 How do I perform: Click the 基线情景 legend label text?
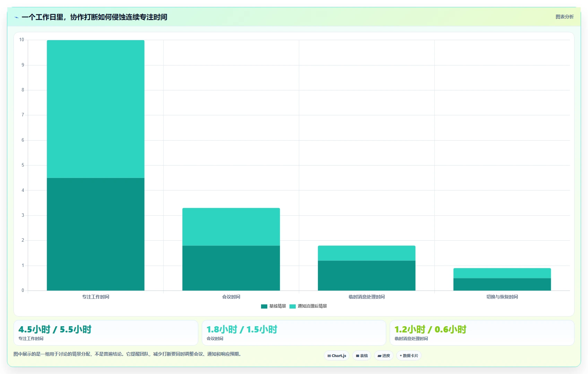[278, 306]
